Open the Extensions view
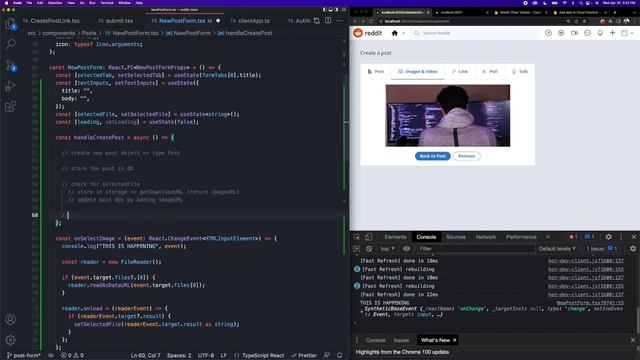This screenshot has height=360, width=640. click(10, 107)
